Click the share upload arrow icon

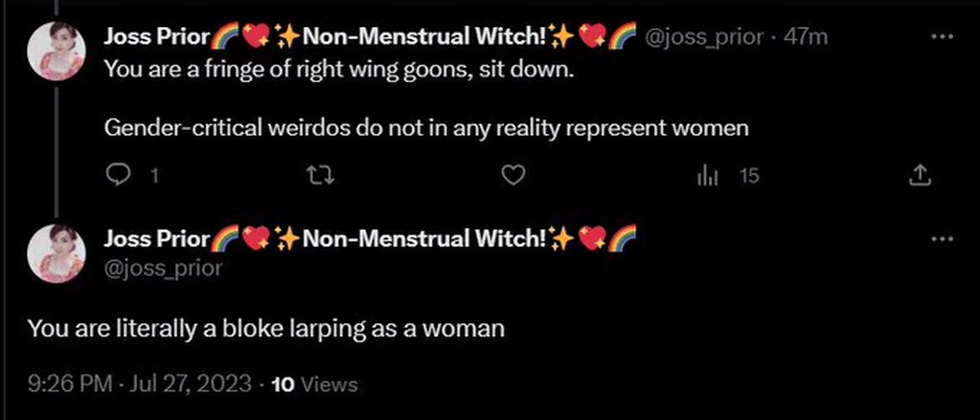[920, 176]
